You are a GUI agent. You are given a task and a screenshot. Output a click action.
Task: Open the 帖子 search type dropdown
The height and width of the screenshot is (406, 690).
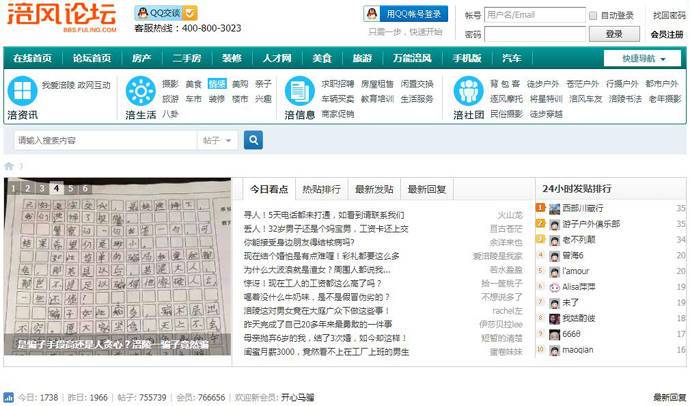[x=216, y=140]
